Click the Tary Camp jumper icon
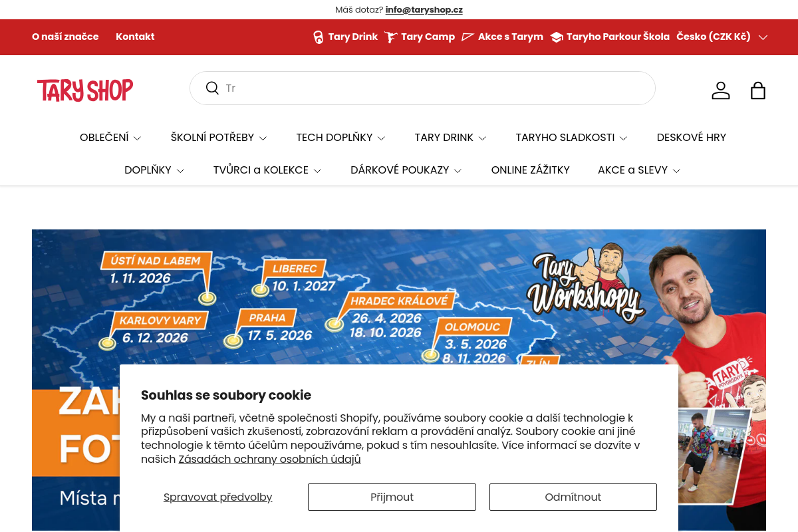The width and height of the screenshot is (798, 532). pyautogui.click(x=390, y=37)
